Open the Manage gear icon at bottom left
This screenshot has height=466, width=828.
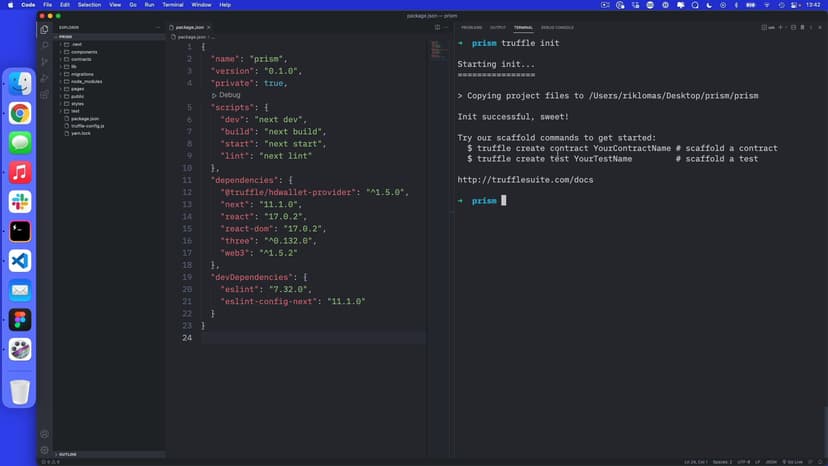click(x=45, y=450)
